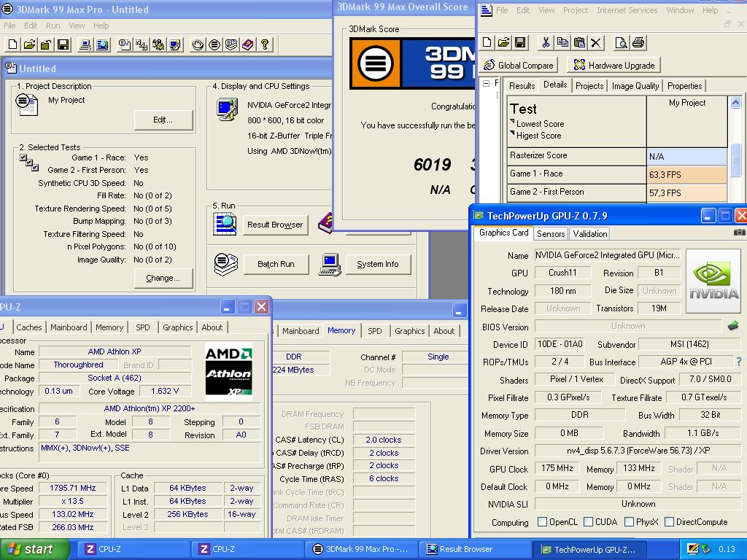This screenshot has height=560, width=747.
Task: Toggle the OpenCL checkbox in GPU-Z
Action: pos(542,522)
